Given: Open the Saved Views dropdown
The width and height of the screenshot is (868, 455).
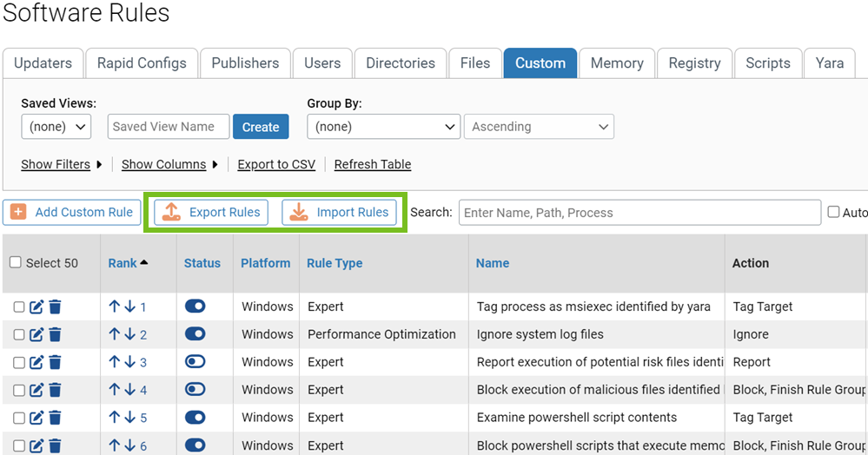Looking at the screenshot, I should (x=56, y=127).
